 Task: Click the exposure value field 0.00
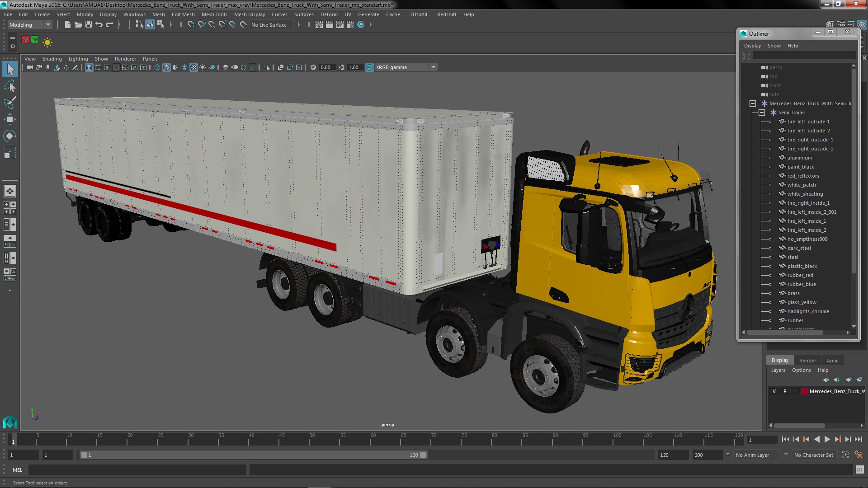(x=325, y=67)
